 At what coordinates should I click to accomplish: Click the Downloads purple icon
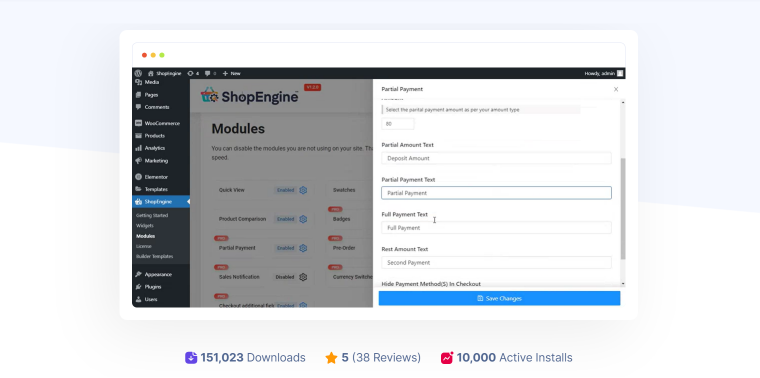191,358
